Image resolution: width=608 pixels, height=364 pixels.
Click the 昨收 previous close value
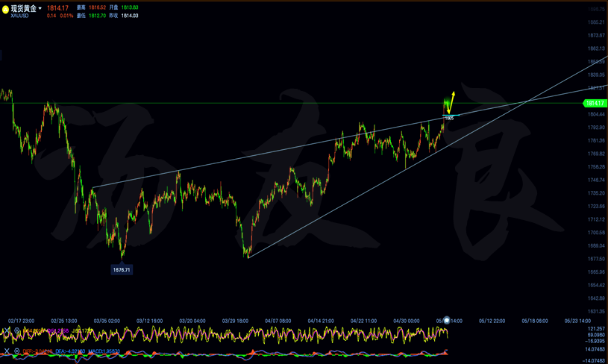pyautogui.click(x=129, y=16)
